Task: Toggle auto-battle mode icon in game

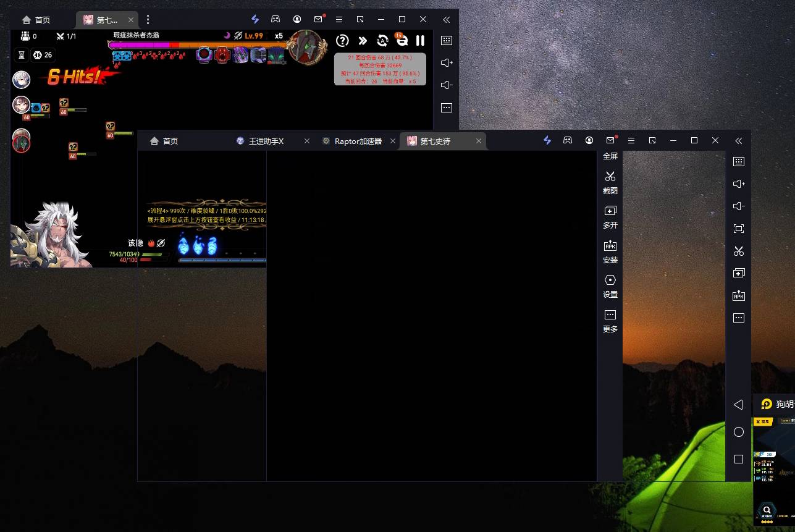Action: [382, 41]
